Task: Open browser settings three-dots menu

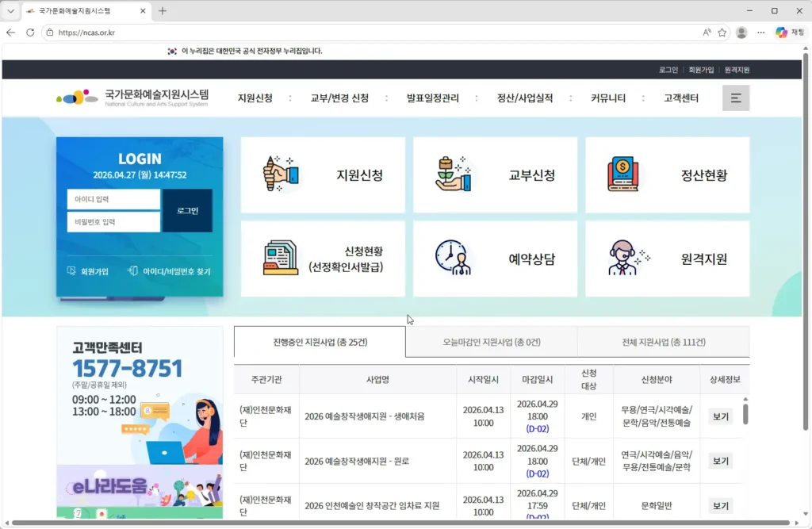Action: (x=760, y=33)
